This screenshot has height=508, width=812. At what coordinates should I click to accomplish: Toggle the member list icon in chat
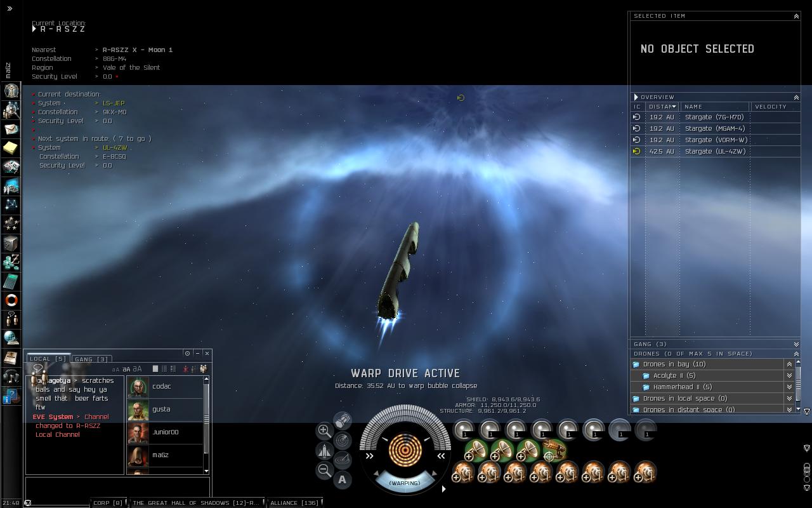coord(203,369)
